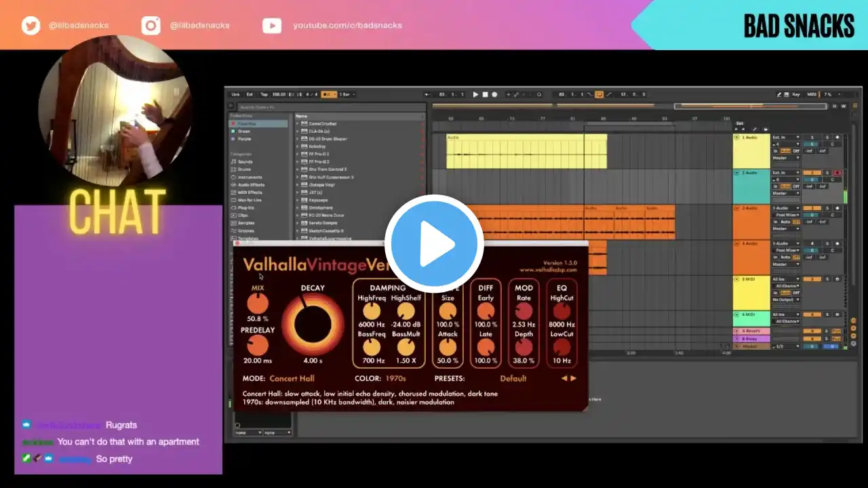The image size is (868, 488).
Task: Collapse the 5 MIDI track with fold button
Action: (x=737, y=279)
